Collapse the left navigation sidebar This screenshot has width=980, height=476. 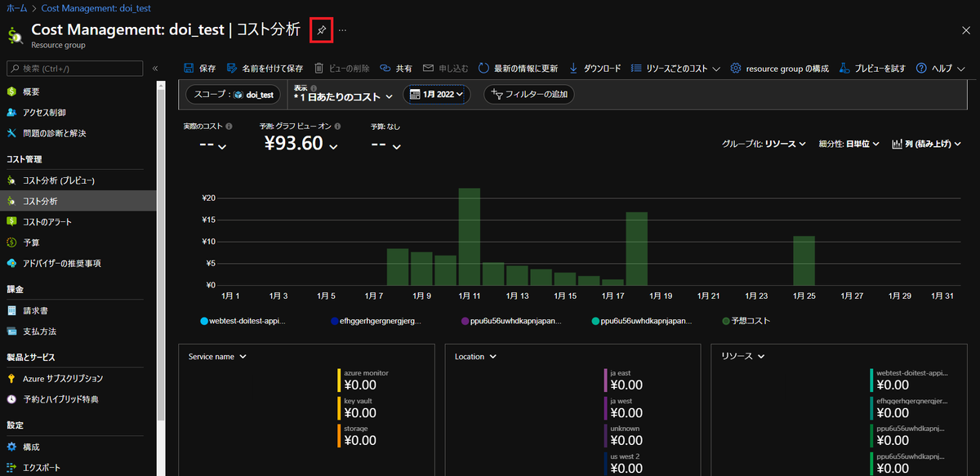point(155,69)
